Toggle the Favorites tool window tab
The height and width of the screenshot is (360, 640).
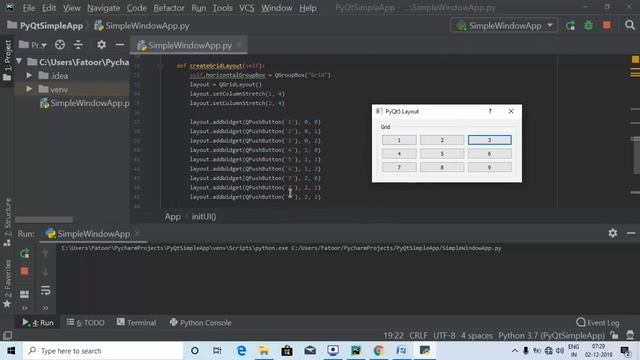[7, 284]
